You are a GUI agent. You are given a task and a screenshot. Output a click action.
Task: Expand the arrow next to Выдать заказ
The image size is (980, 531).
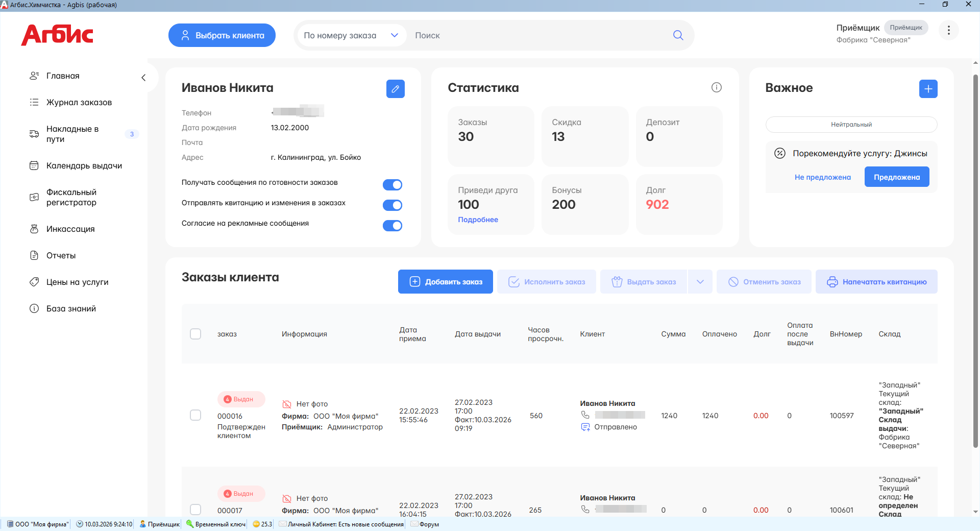(700, 282)
